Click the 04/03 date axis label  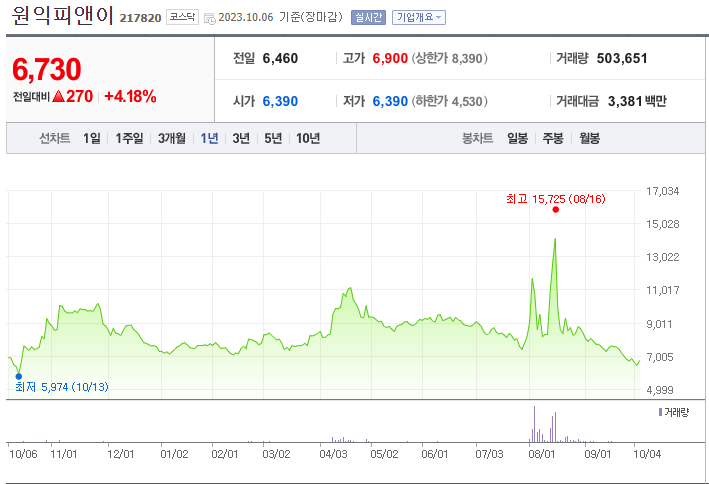[333, 454]
